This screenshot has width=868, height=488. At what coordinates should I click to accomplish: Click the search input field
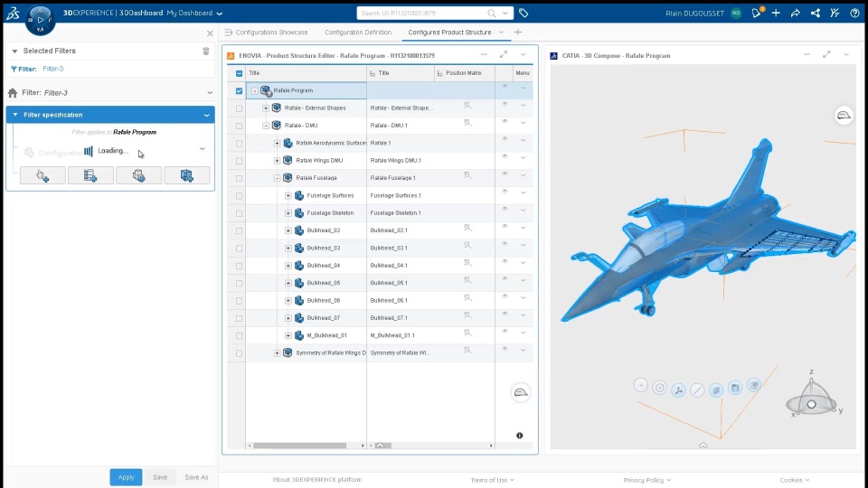[x=423, y=13]
